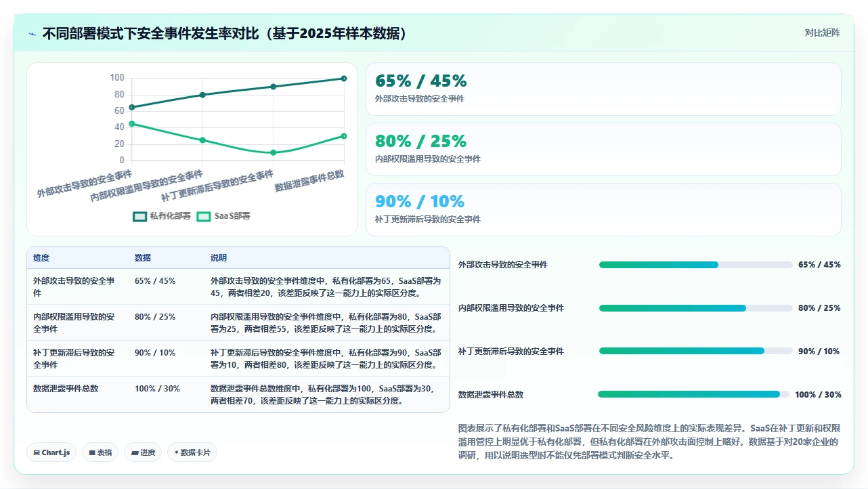This screenshot has height=489, width=868.
Task: Click the description mentioning 两者相差80
Action: pyautogui.click(x=326, y=359)
